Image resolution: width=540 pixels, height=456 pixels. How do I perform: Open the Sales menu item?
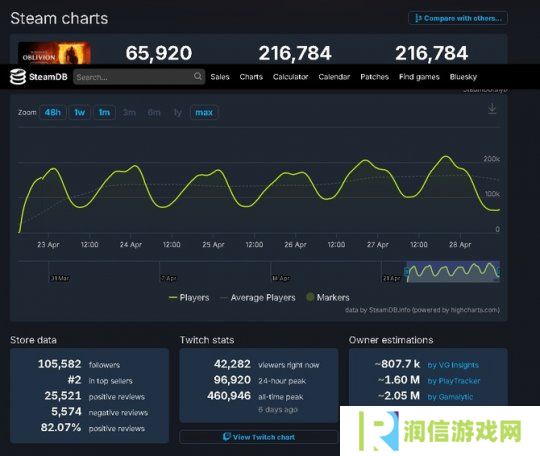pos(220,77)
